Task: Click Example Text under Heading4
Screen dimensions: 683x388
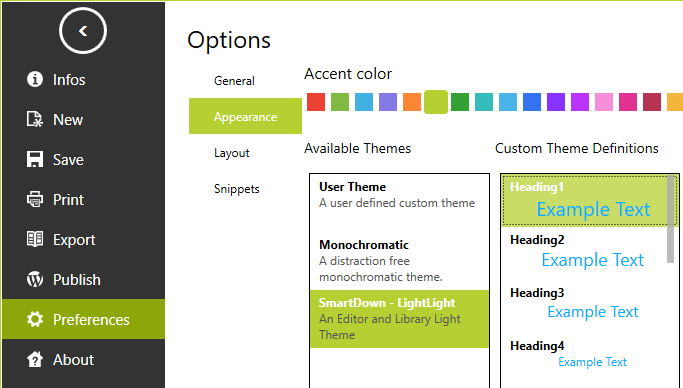Action: point(592,362)
